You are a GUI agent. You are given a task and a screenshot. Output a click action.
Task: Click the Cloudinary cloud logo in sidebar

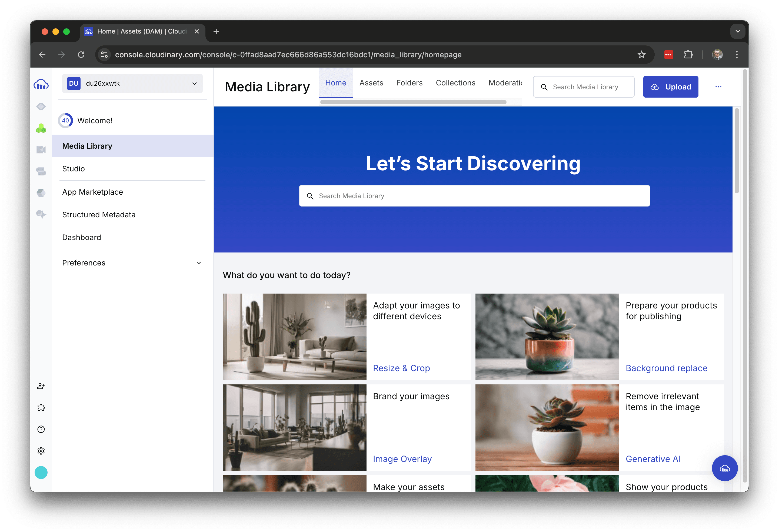coord(41,84)
